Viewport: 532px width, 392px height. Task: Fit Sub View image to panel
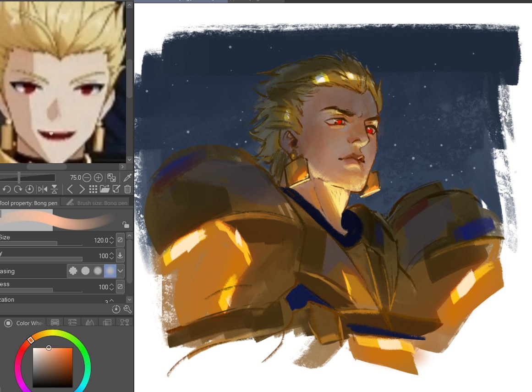pyautogui.click(x=111, y=177)
